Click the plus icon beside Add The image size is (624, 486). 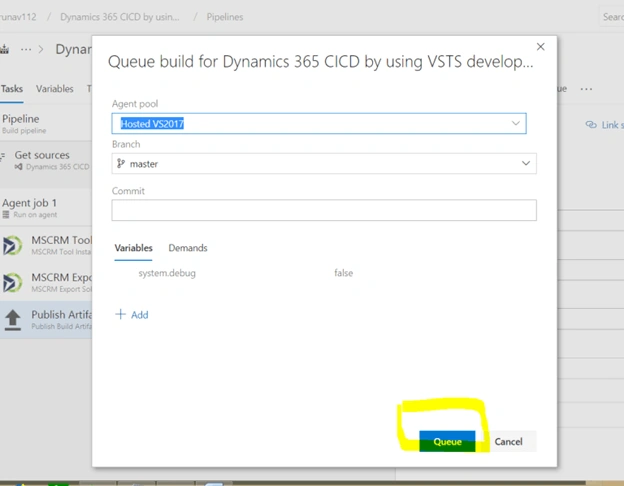[x=120, y=314]
